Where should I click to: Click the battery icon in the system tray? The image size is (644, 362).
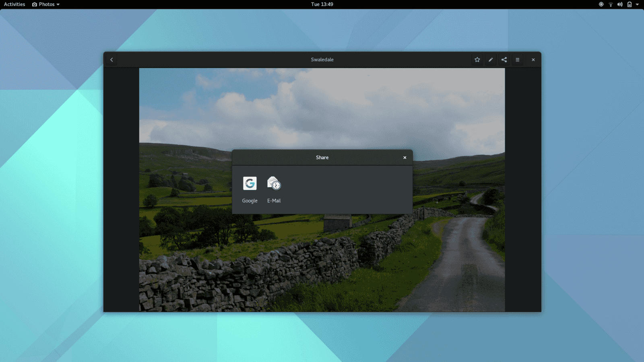pyautogui.click(x=629, y=4)
